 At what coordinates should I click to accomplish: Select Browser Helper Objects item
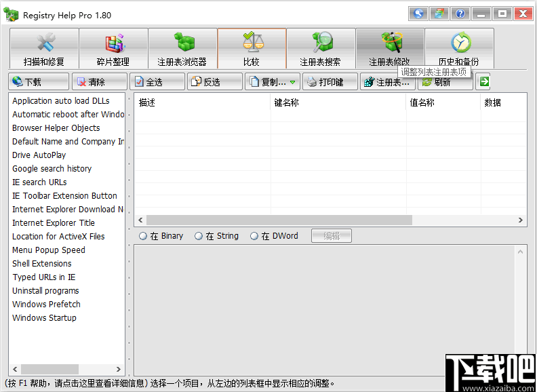(66, 128)
